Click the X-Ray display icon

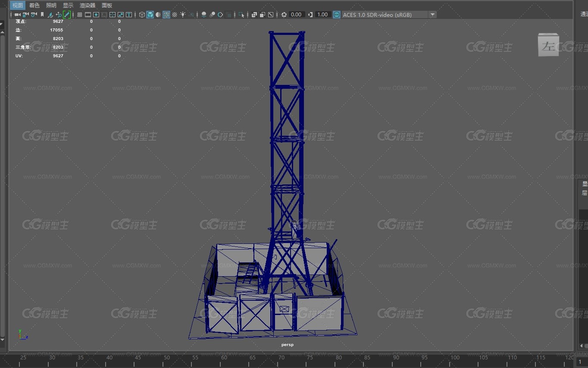254,15
